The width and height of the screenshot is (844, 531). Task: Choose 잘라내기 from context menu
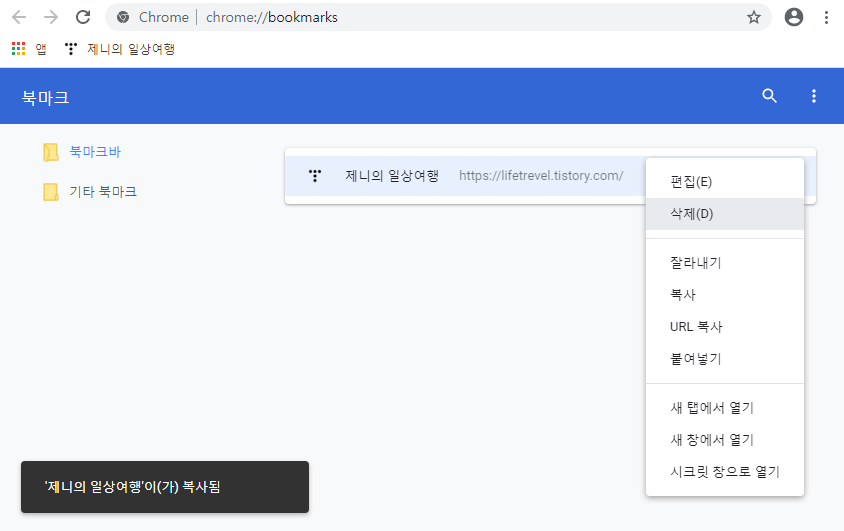pyautogui.click(x=725, y=263)
